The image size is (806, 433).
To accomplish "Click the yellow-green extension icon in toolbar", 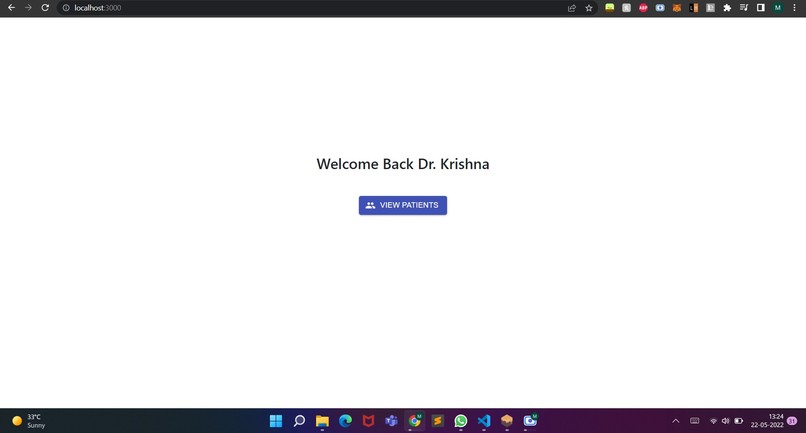I will click(x=610, y=8).
